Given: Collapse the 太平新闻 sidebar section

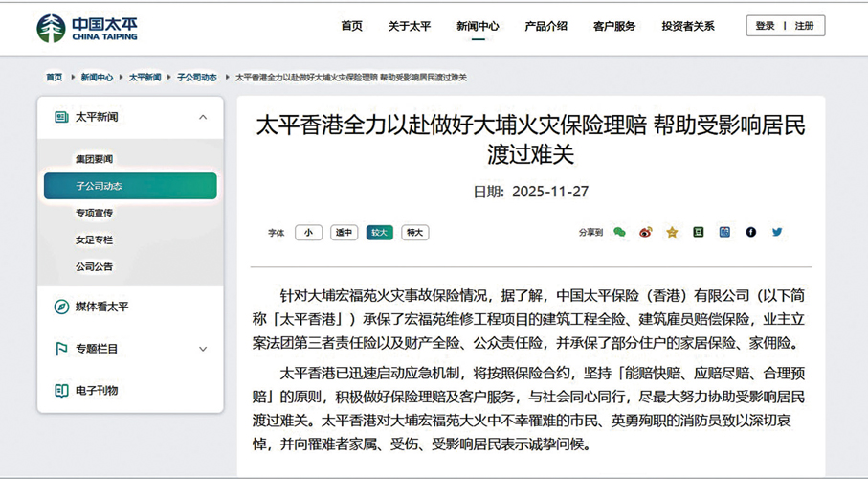Looking at the screenshot, I should (x=203, y=117).
